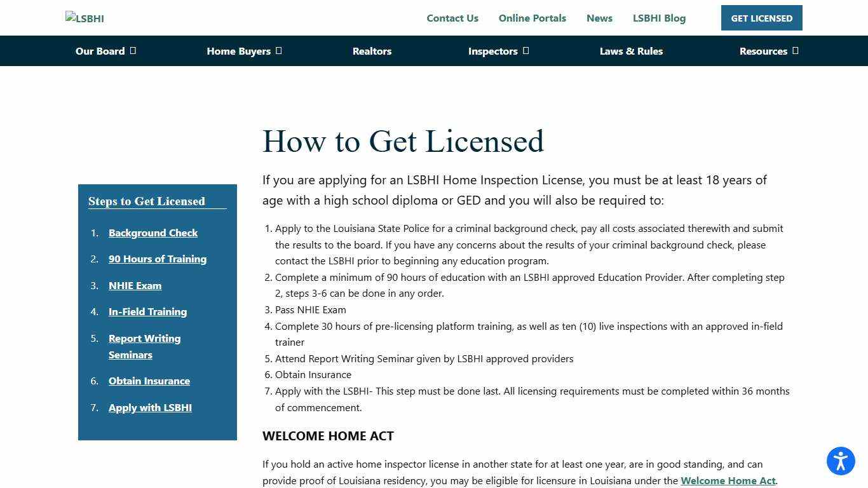Open the LSBHI Blog
This screenshot has height=488, width=868.
click(659, 18)
